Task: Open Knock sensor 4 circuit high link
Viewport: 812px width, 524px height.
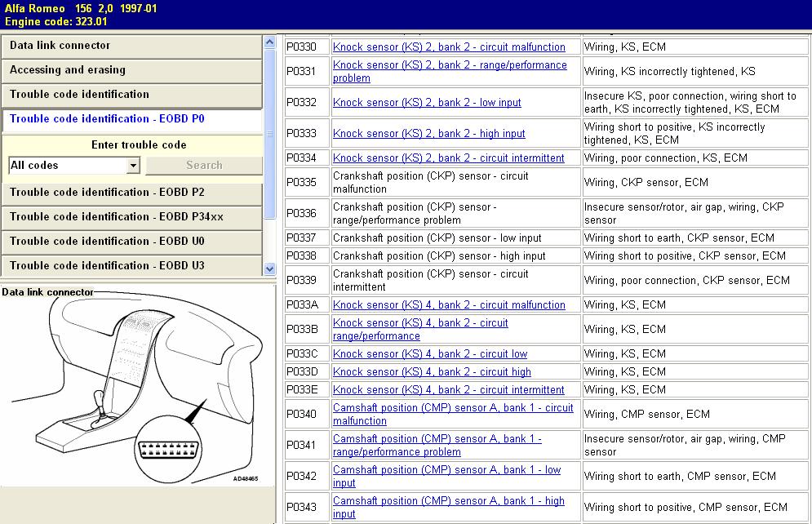Action: tap(432, 371)
